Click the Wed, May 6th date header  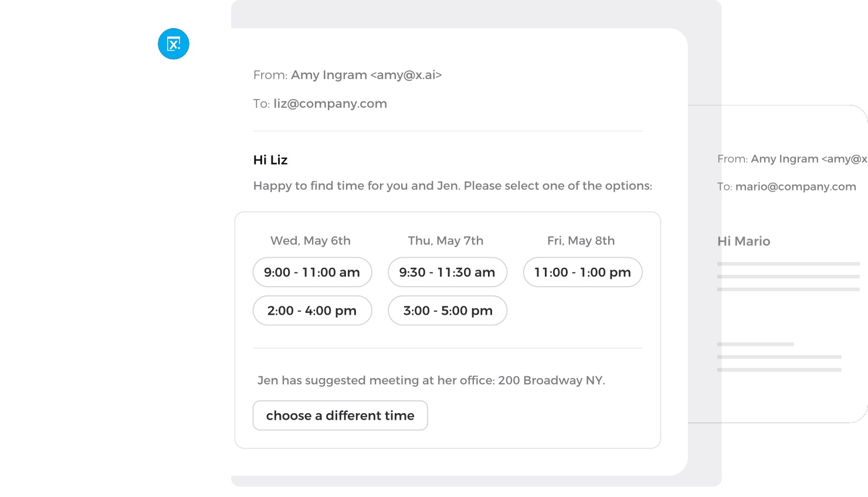click(x=310, y=240)
